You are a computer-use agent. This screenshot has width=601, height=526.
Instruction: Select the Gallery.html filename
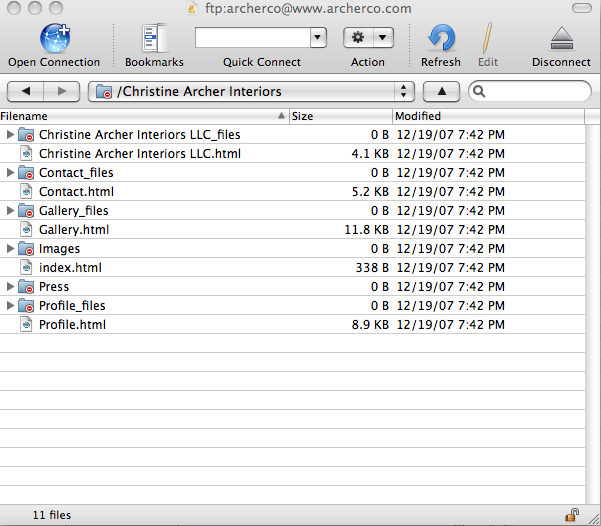click(74, 230)
